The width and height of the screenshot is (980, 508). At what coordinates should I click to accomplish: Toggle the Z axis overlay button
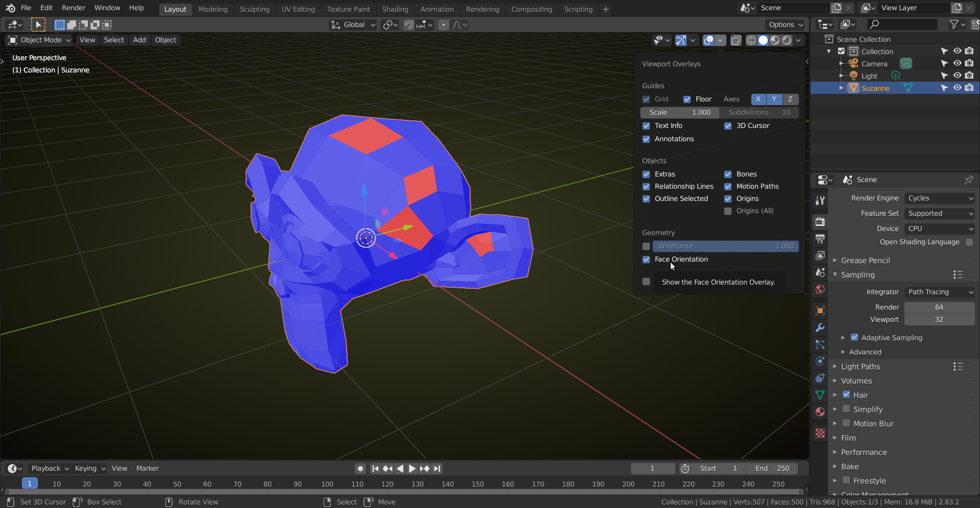tap(790, 99)
